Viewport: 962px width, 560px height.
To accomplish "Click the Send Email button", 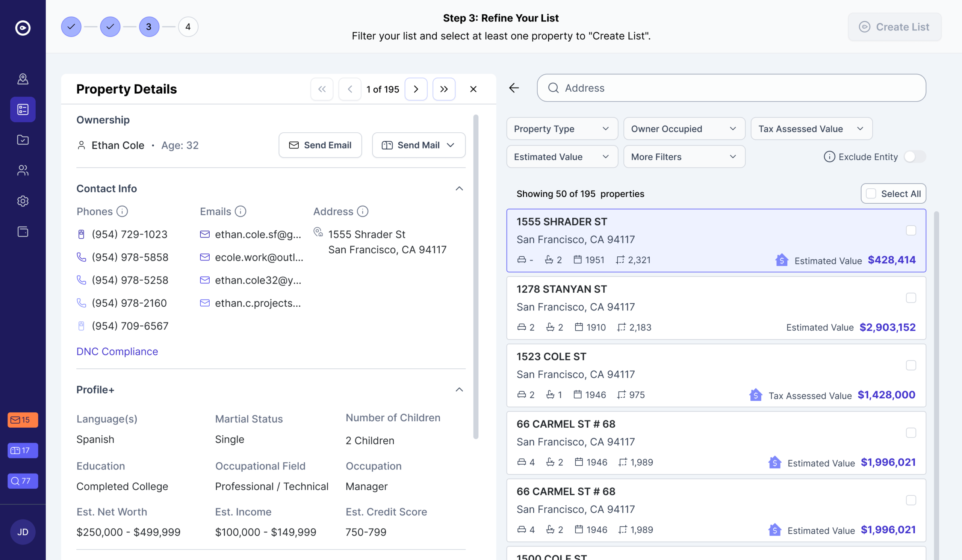I will click(320, 145).
